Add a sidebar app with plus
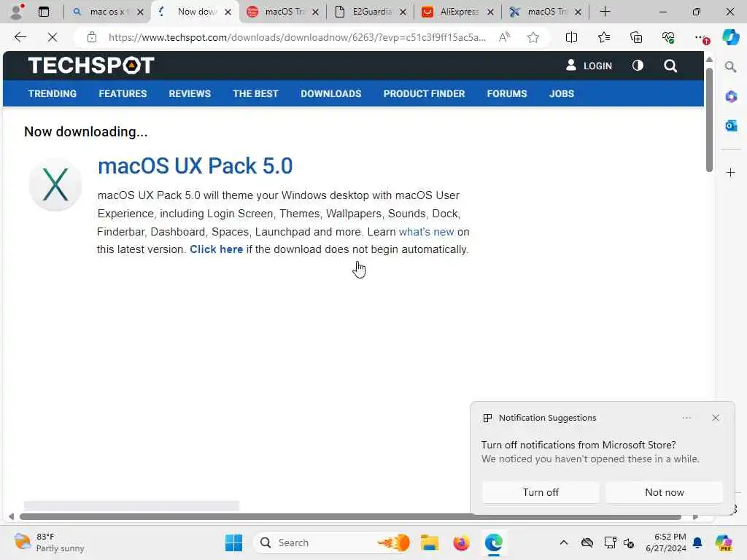Screen dimensions: 747x560 [731, 172]
